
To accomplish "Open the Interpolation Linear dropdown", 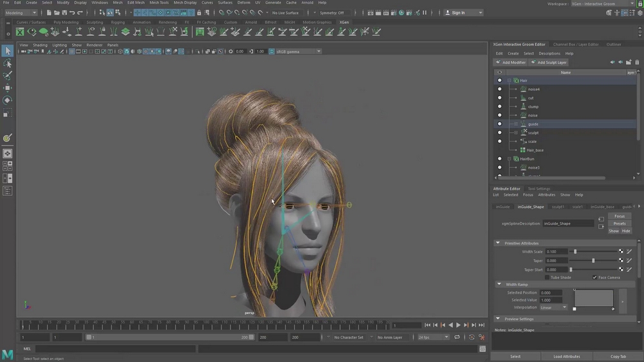I will (553, 307).
